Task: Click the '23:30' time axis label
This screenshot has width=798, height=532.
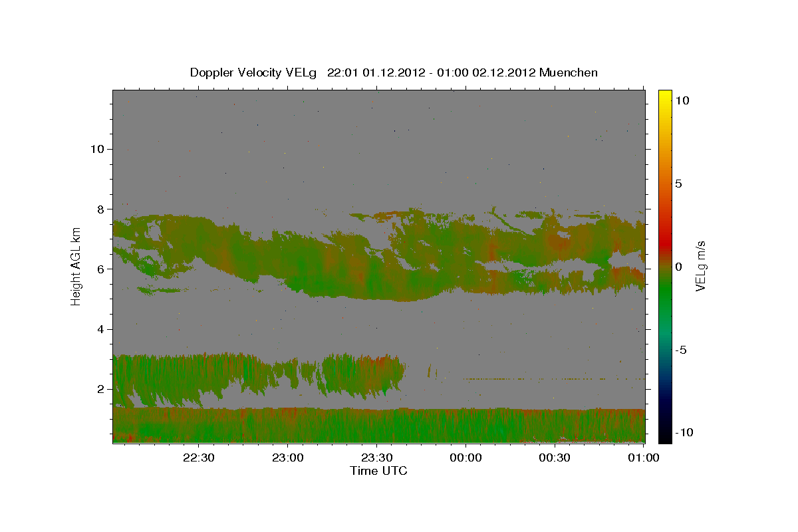Action: tap(377, 458)
